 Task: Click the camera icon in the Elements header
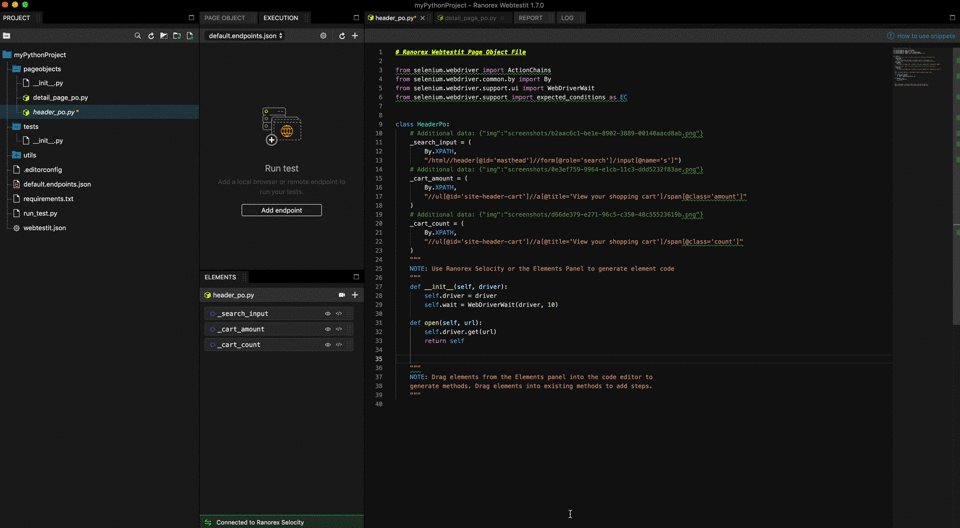coord(342,295)
